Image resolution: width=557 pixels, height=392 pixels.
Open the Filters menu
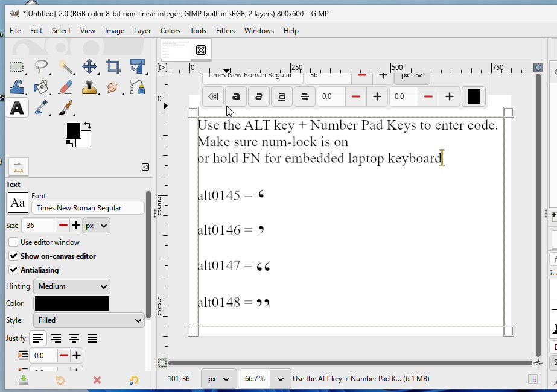pos(225,31)
